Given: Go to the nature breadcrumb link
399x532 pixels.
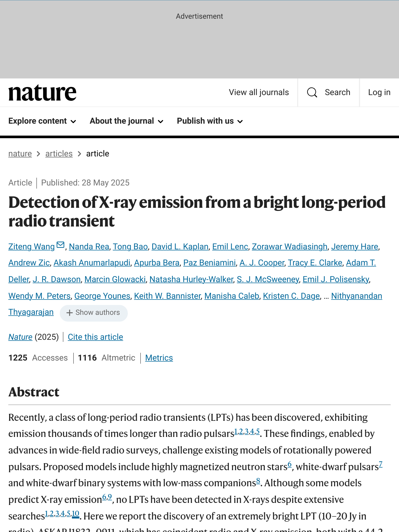Looking at the screenshot, I should pos(20,154).
